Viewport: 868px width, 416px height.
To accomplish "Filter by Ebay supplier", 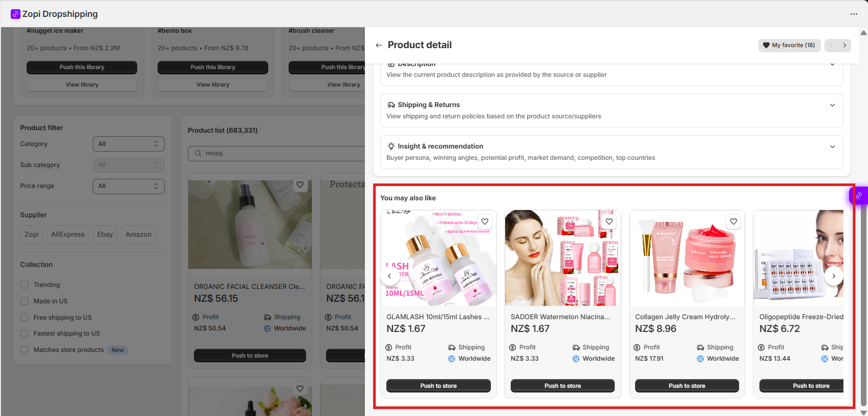I will [105, 235].
